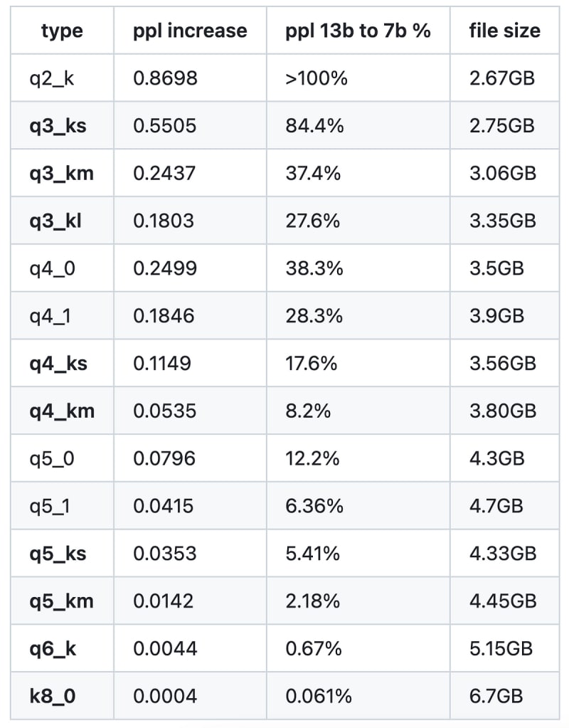Select the k8_0 row label
Image resolution: width=569 pixels, height=728 pixels.
tap(53, 696)
